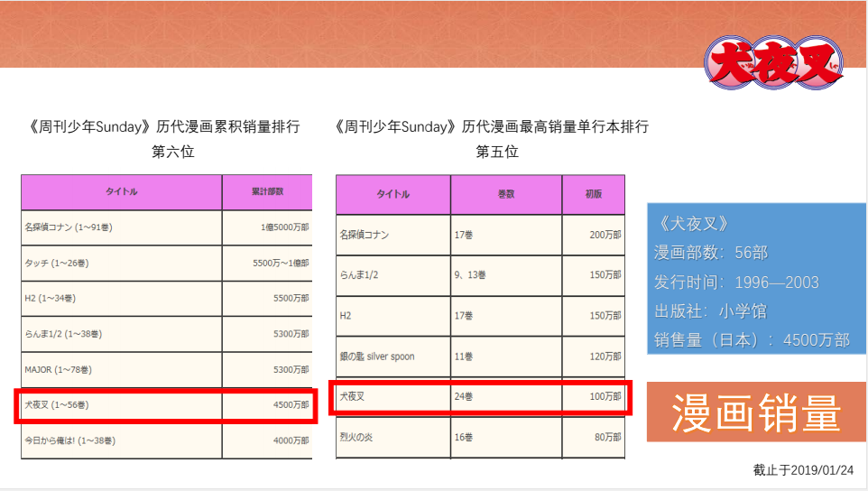This screenshot has height=491, width=868.
Task: Select the value 100万部
Action: [605, 396]
